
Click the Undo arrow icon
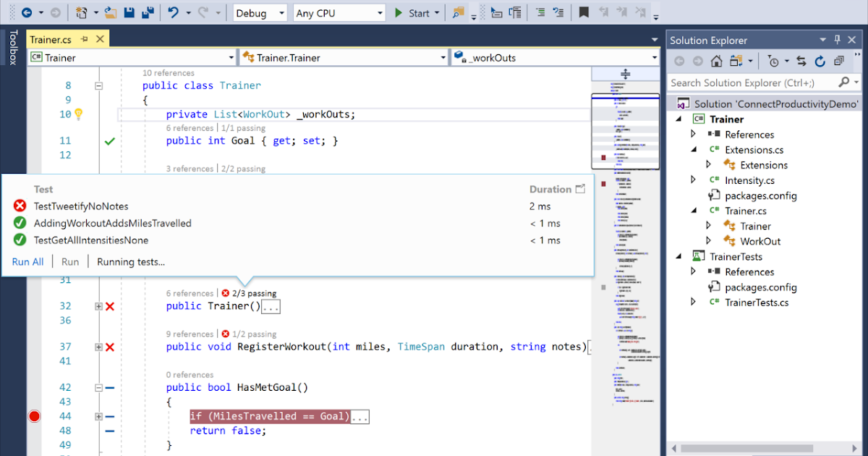pos(173,13)
